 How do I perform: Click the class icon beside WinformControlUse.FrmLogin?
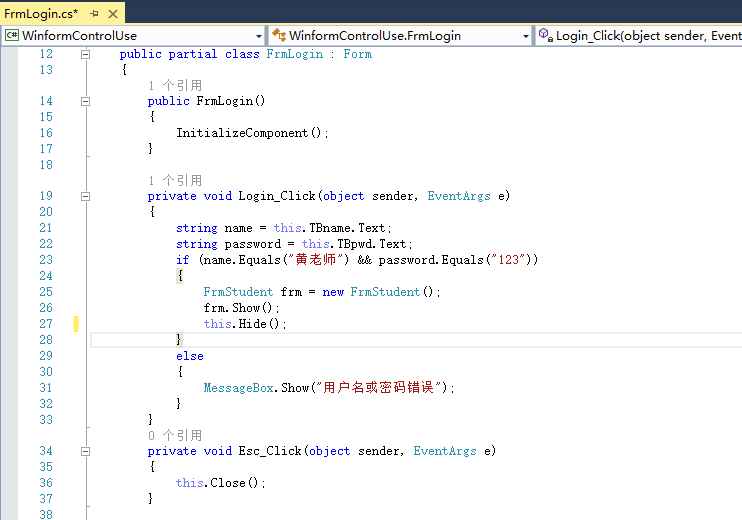click(x=279, y=35)
